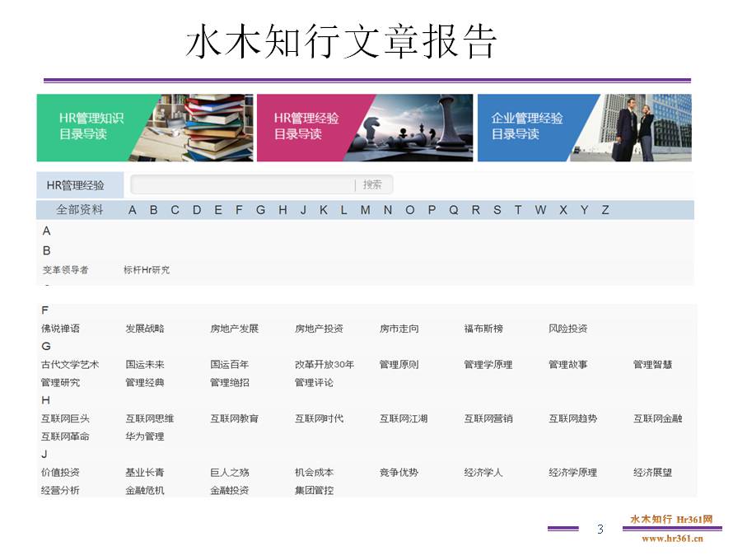Viewport: 747px width, 560px height.
Task: Select 全部资料 in the alphabet bar
Action: [80, 210]
